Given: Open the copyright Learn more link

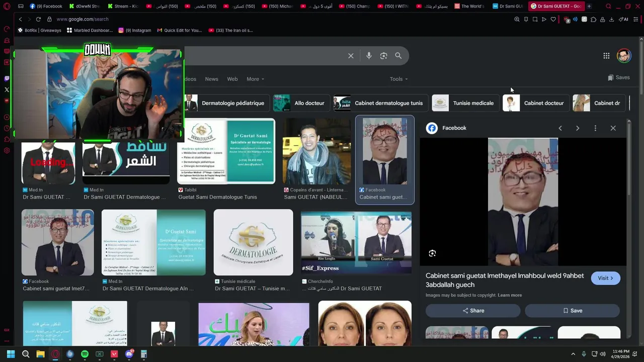Looking at the screenshot, I should click(x=510, y=295).
